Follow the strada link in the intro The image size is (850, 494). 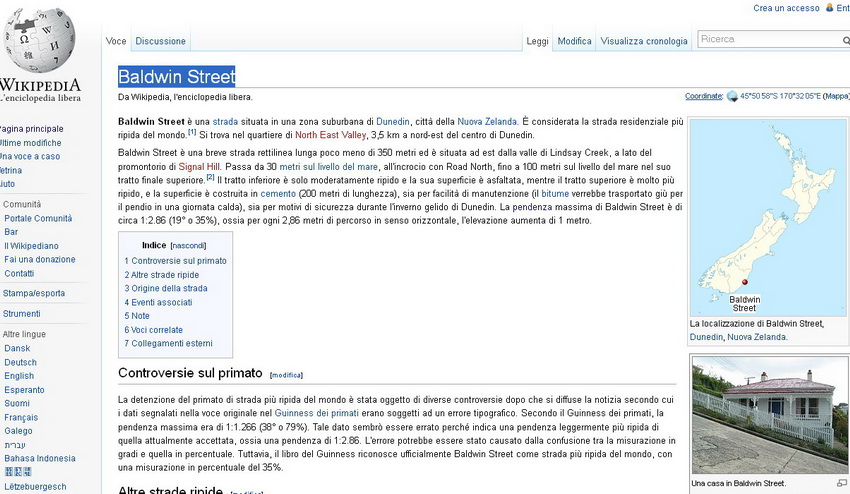point(225,121)
